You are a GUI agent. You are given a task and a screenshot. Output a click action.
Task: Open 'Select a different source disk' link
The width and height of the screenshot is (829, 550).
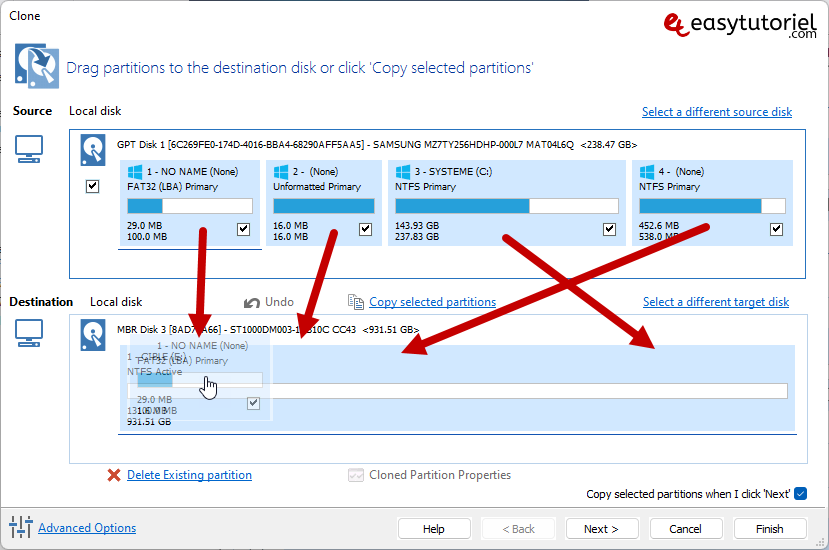pyautogui.click(x=717, y=112)
